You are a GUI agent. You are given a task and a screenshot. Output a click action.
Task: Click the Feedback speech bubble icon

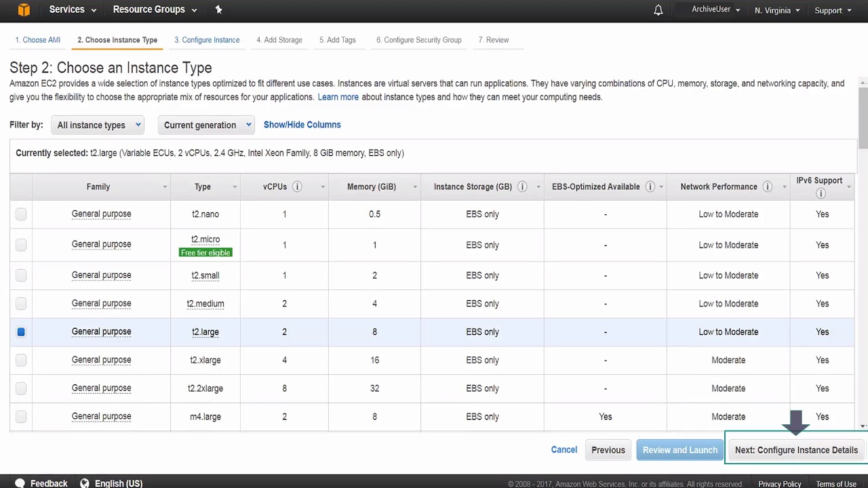pyautogui.click(x=20, y=483)
